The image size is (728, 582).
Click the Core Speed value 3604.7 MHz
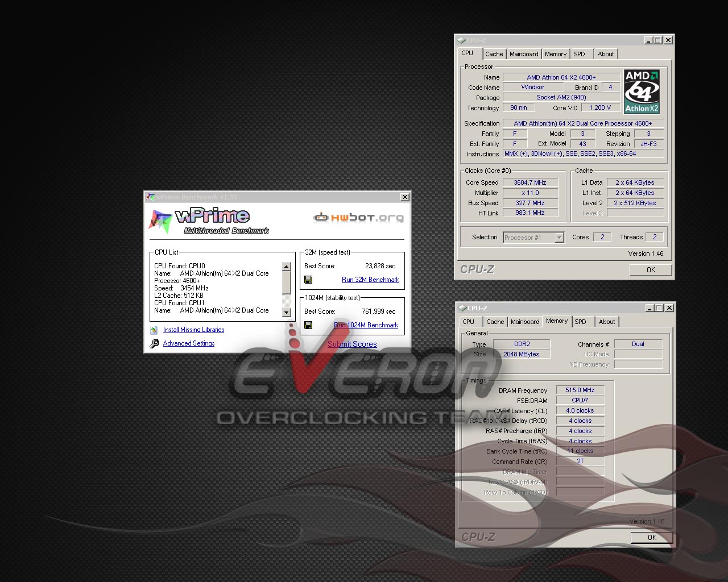[530, 182]
